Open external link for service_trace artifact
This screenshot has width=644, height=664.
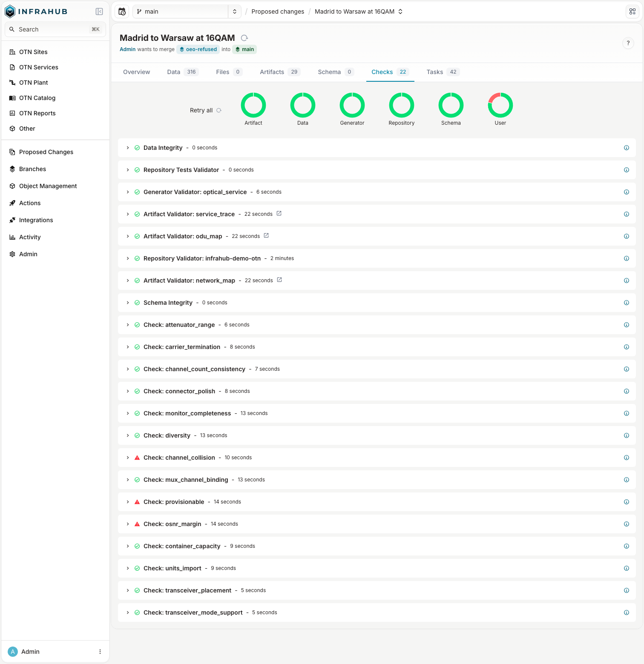pos(279,214)
